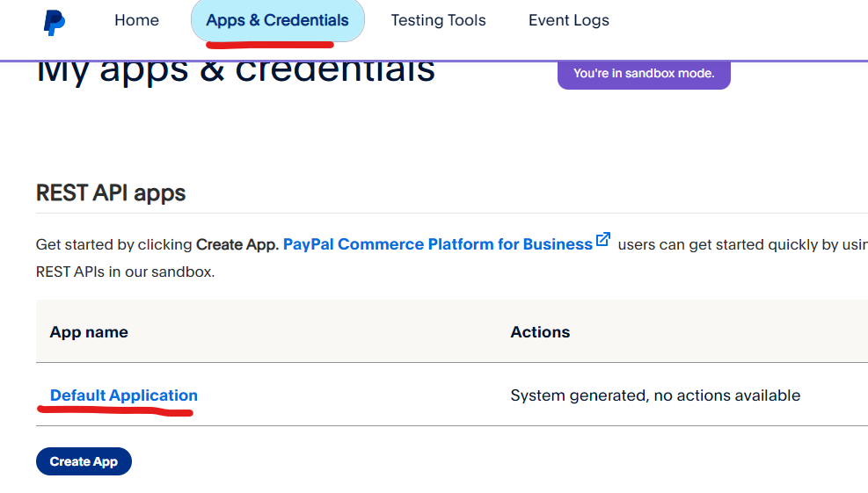868x493 pixels.
Task: Click bold Create App text in description
Action: [237, 244]
